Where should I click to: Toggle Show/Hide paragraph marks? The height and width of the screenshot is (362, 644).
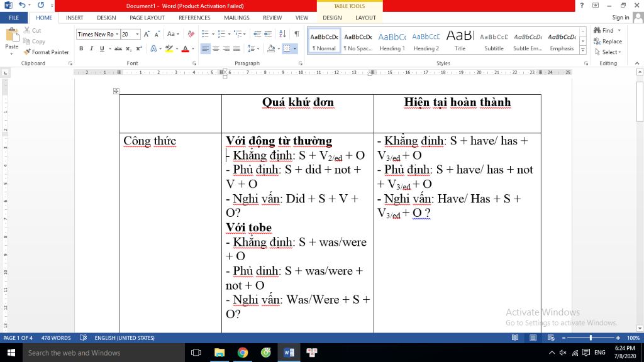pyautogui.click(x=297, y=34)
